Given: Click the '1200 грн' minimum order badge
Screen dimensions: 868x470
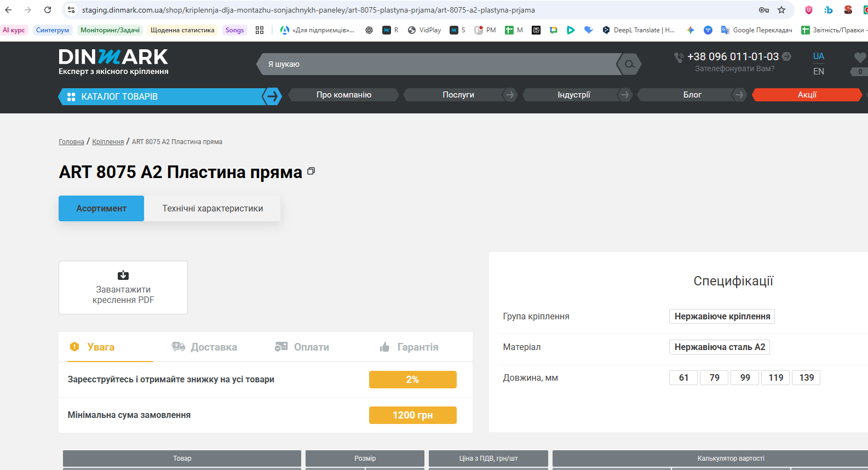Looking at the screenshot, I should click(413, 415).
